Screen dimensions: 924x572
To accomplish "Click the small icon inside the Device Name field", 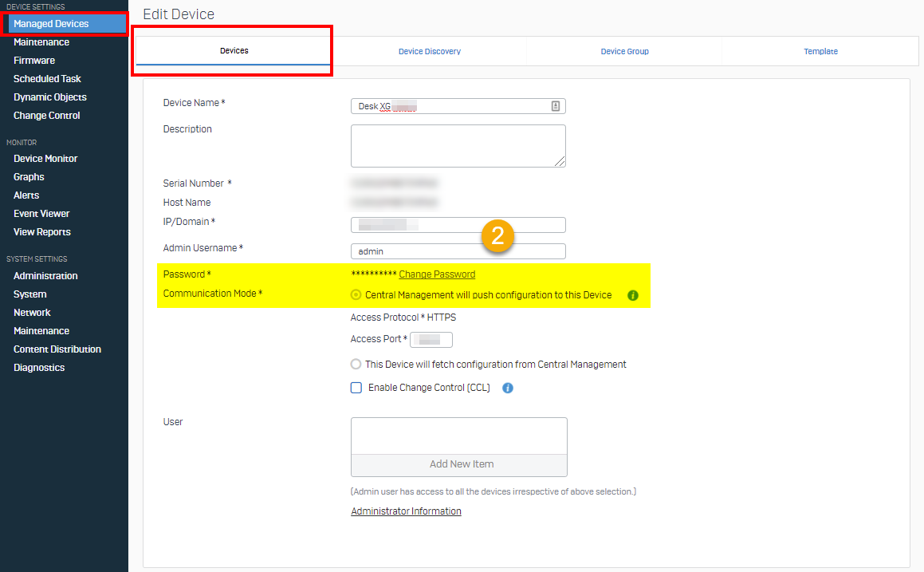I will pos(556,105).
